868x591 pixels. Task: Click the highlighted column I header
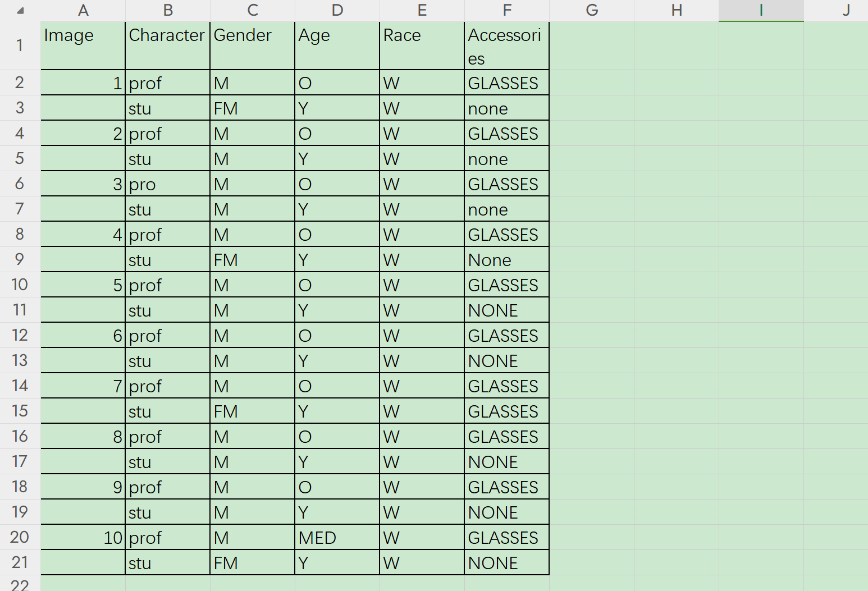coord(761,10)
